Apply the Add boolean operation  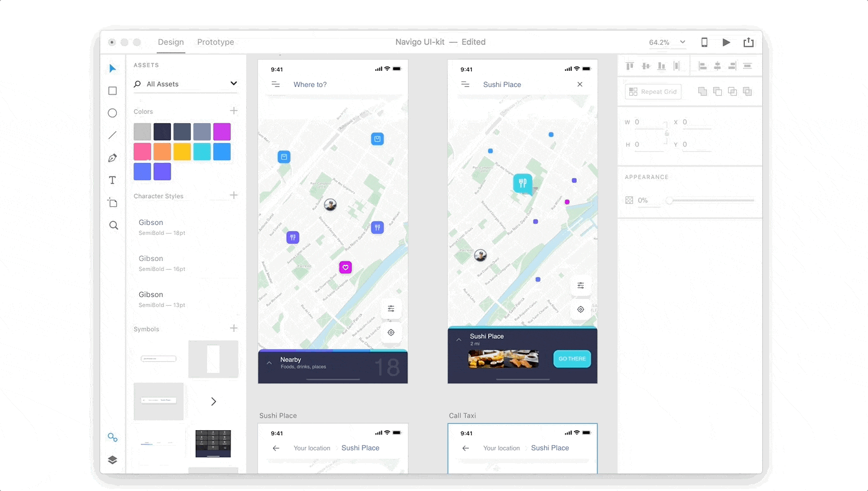(x=703, y=91)
